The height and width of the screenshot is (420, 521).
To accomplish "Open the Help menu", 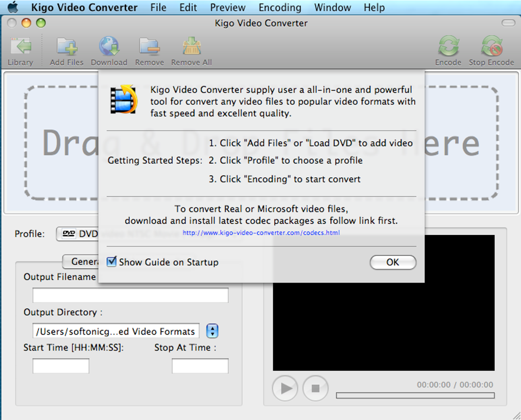I will coord(374,7).
